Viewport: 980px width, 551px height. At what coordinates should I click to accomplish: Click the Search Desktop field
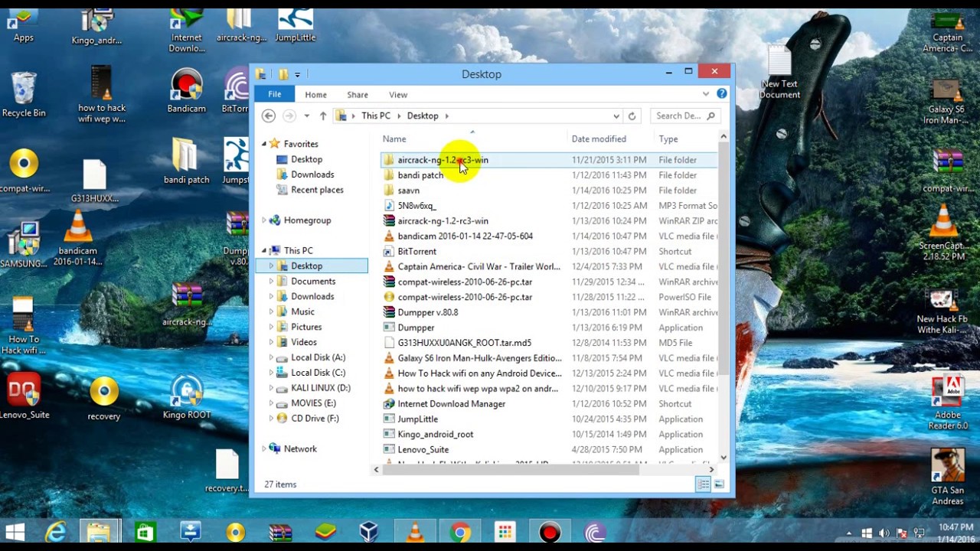pyautogui.click(x=685, y=116)
